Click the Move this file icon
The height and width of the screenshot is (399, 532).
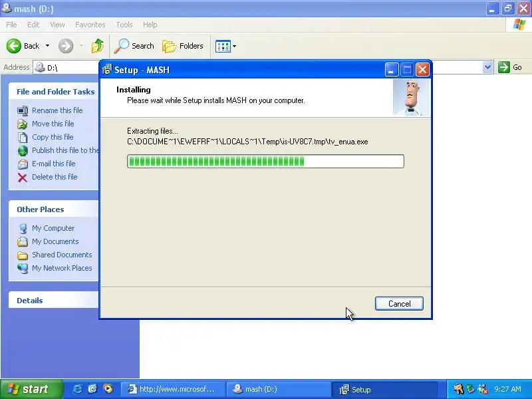(x=23, y=124)
